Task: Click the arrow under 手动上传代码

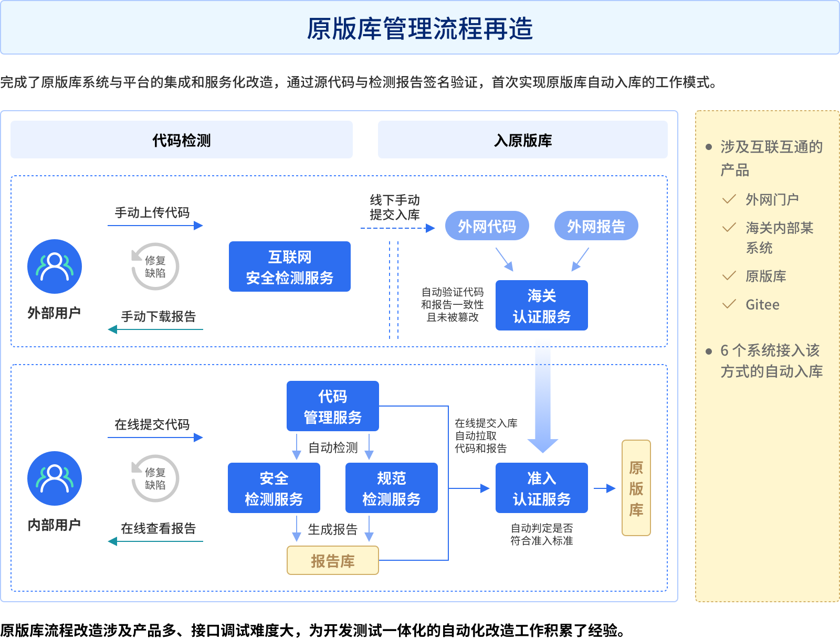Action: (x=155, y=226)
